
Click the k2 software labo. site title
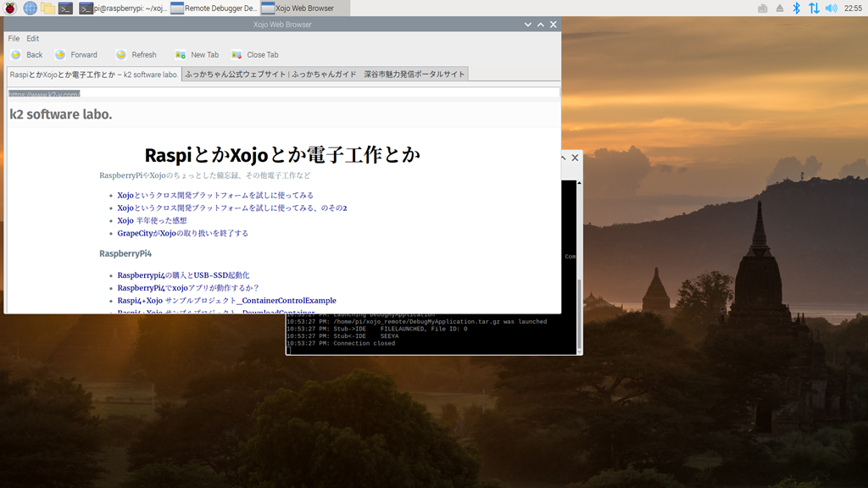(x=61, y=114)
